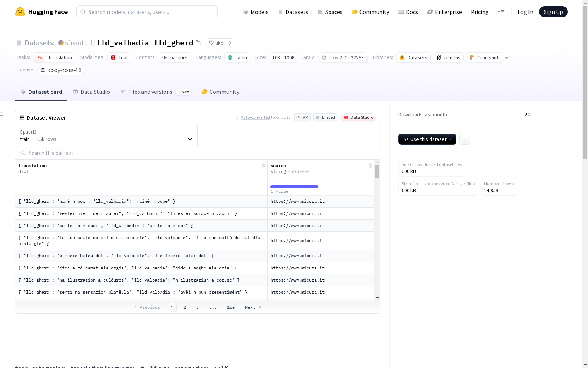
Task: Open the Files and versions tab
Action: coord(155,92)
